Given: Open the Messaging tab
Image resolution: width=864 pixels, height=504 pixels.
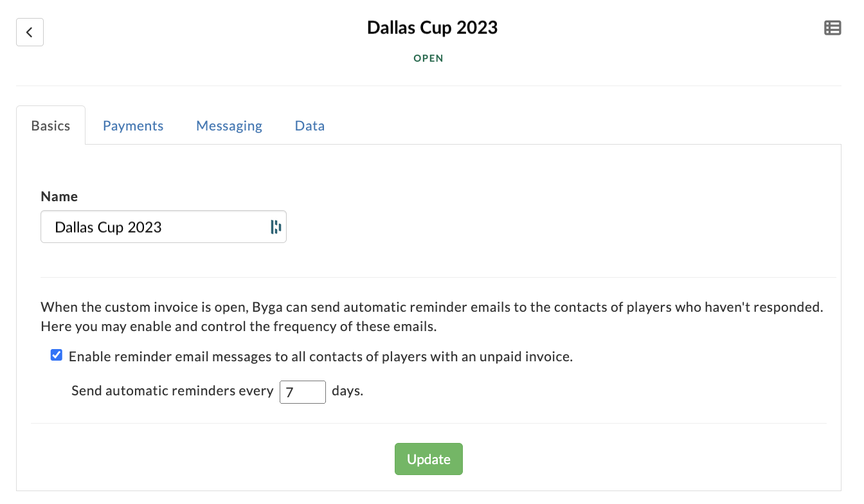Looking at the screenshot, I should [229, 126].
